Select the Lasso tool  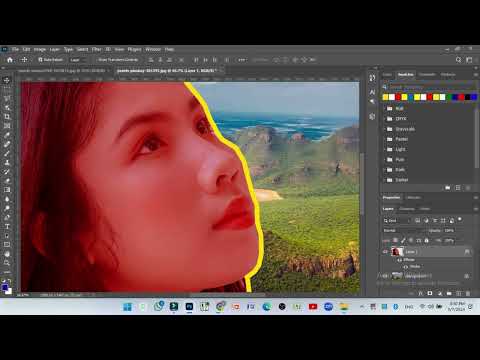(7, 98)
